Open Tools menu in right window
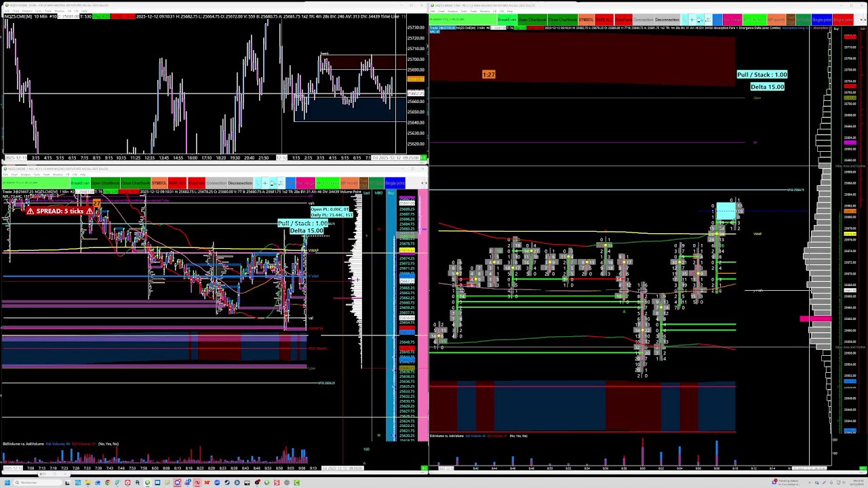 click(464, 11)
